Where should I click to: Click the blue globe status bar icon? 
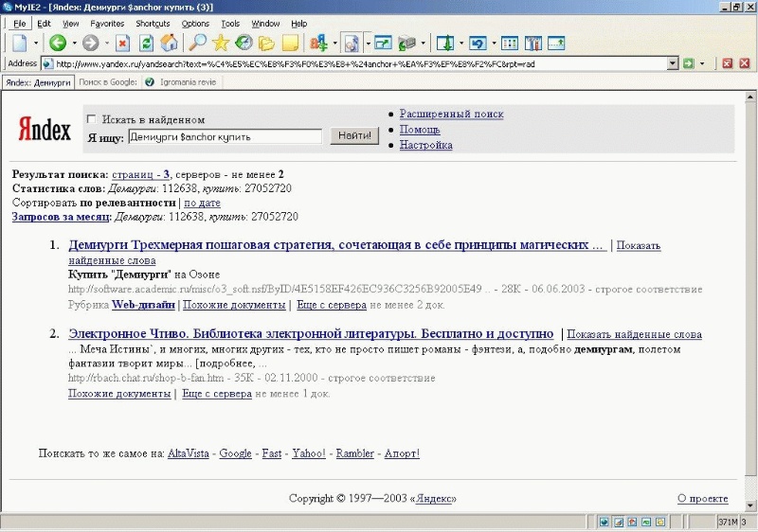click(604, 522)
